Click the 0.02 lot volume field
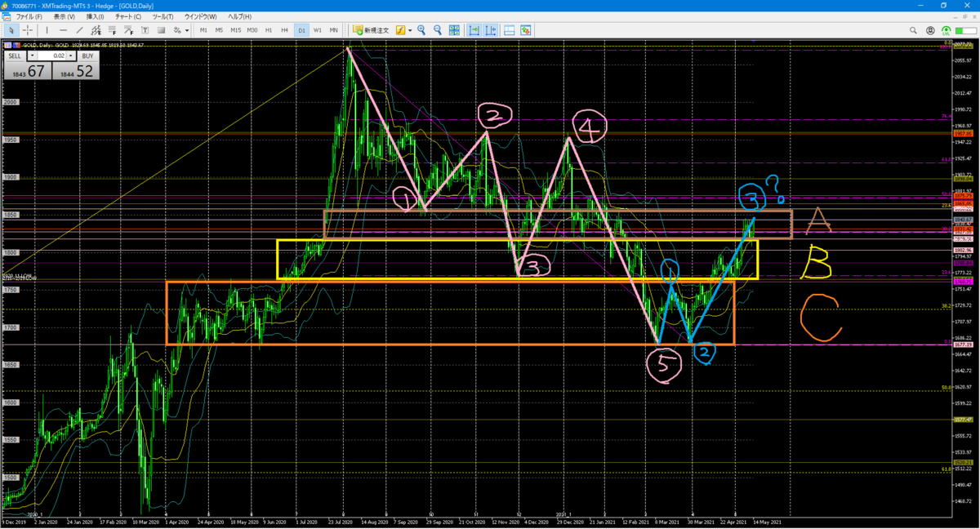 tap(51, 56)
